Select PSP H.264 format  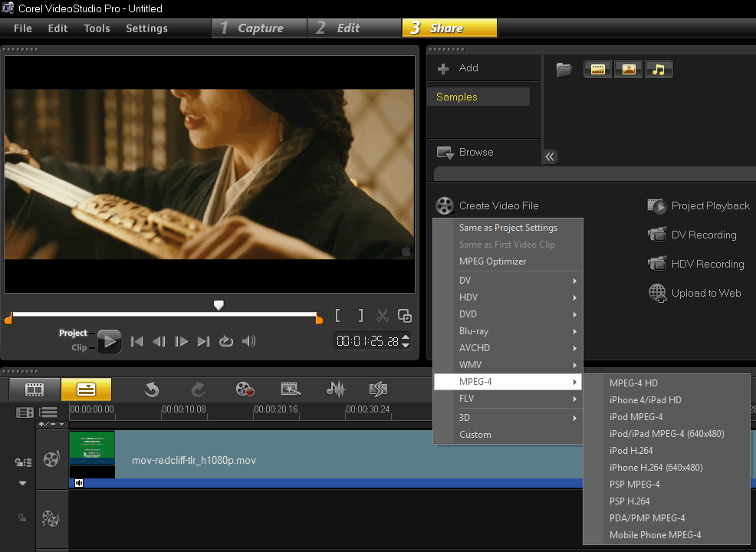(666, 501)
